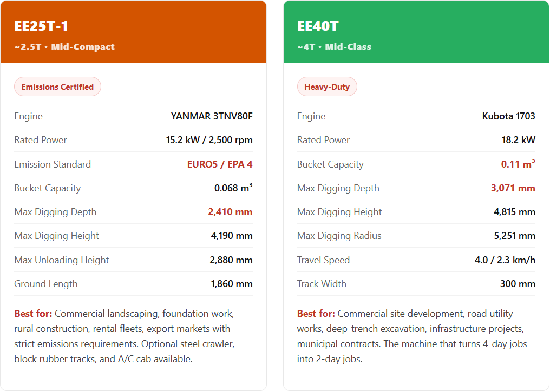
Task: Select the Max Unloading Height label
Action: (x=62, y=260)
